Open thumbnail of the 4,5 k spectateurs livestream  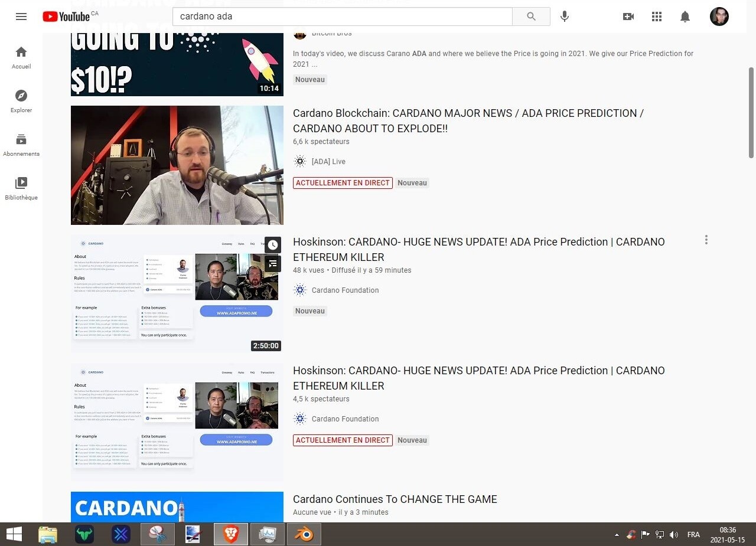click(177, 423)
